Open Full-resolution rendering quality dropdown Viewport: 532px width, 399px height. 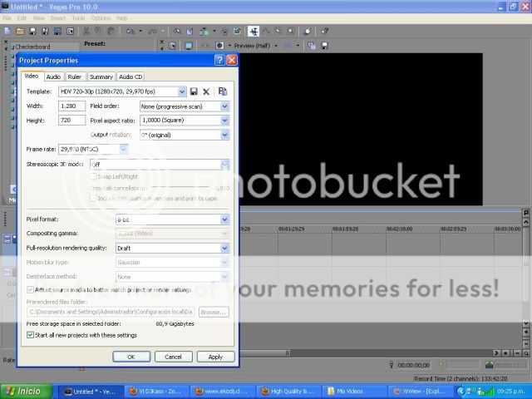[224, 249]
